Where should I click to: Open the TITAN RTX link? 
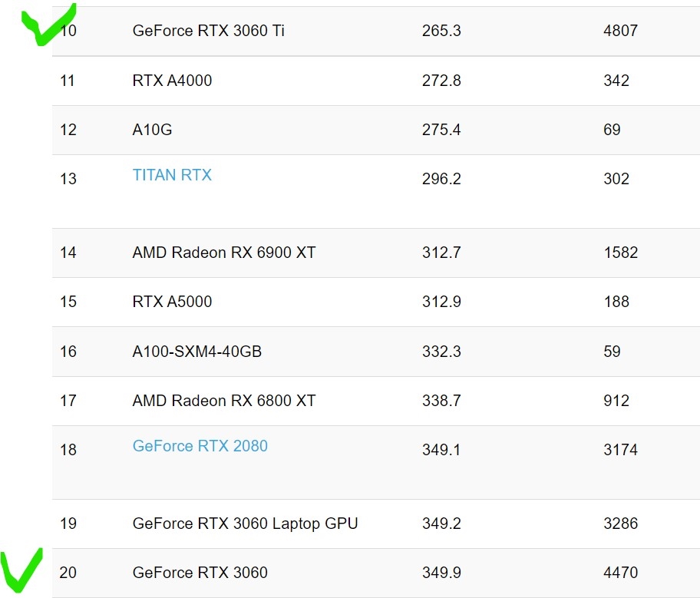click(x=172, y=174)
